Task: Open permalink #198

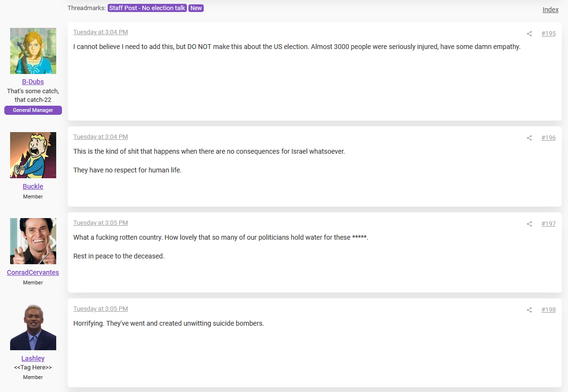Action: pos(548,310)
